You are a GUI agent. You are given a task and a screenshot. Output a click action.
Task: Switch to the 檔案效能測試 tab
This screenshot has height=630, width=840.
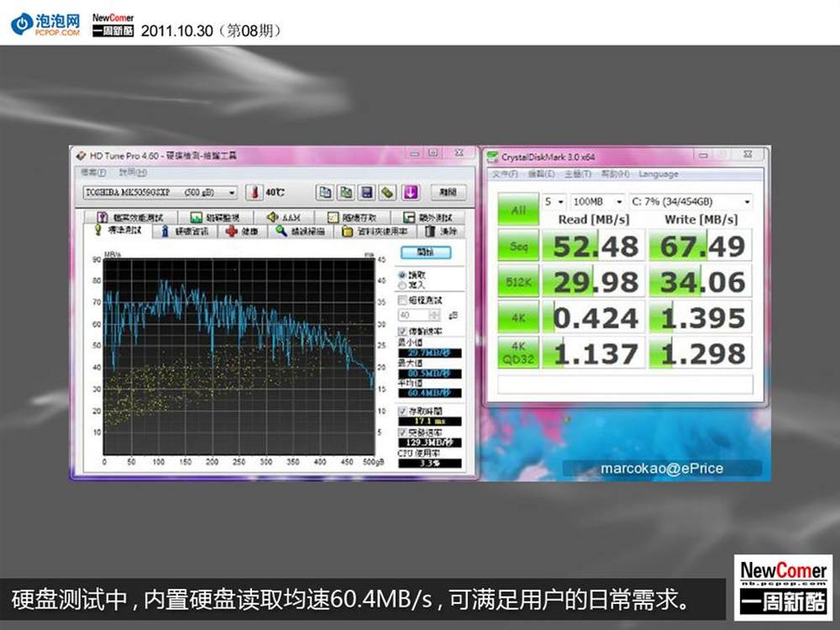[x=130, y=217]
